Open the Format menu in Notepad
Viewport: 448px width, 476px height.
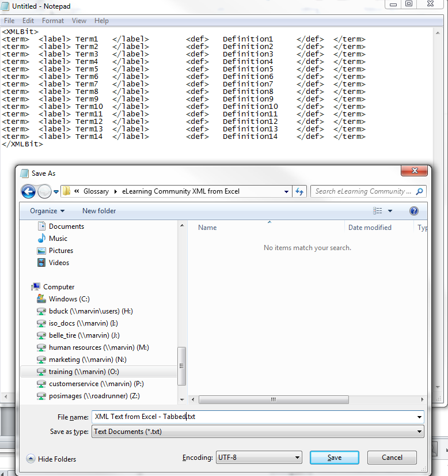click(53, 21)
